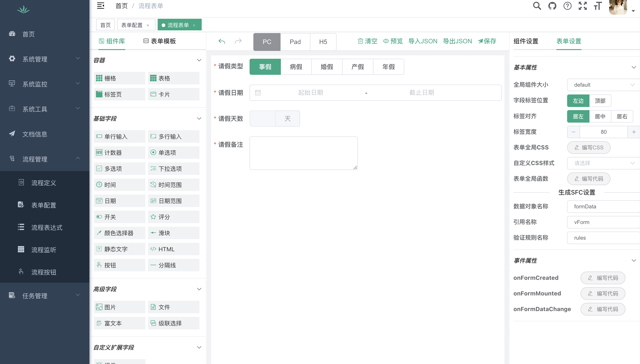640x364 pixels.
Task: Switch to the 组件设置 tab
Action: click(x=526, y=41)
